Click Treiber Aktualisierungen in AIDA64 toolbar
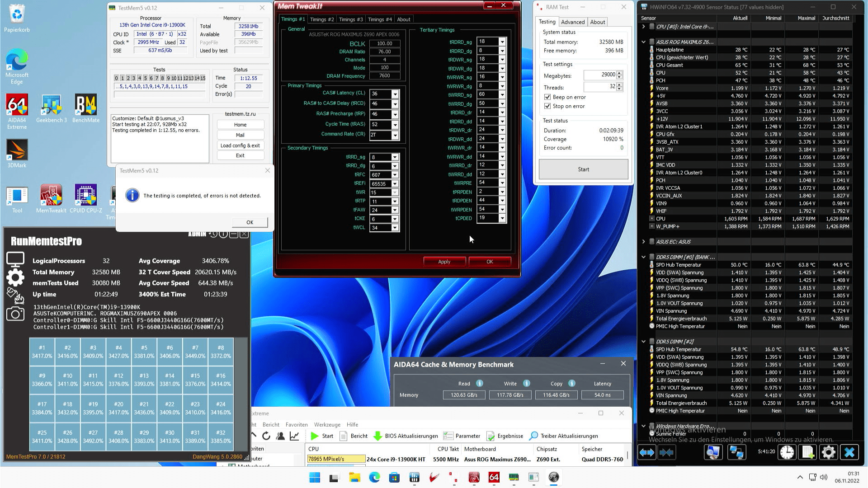Viewport: 868px width, 488px height. [564, 436]
